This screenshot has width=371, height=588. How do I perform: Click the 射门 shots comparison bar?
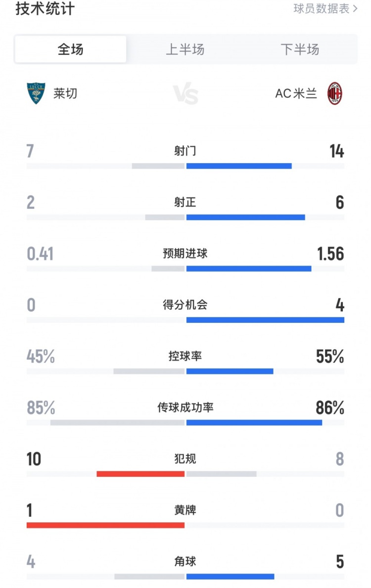coord(238,166)
